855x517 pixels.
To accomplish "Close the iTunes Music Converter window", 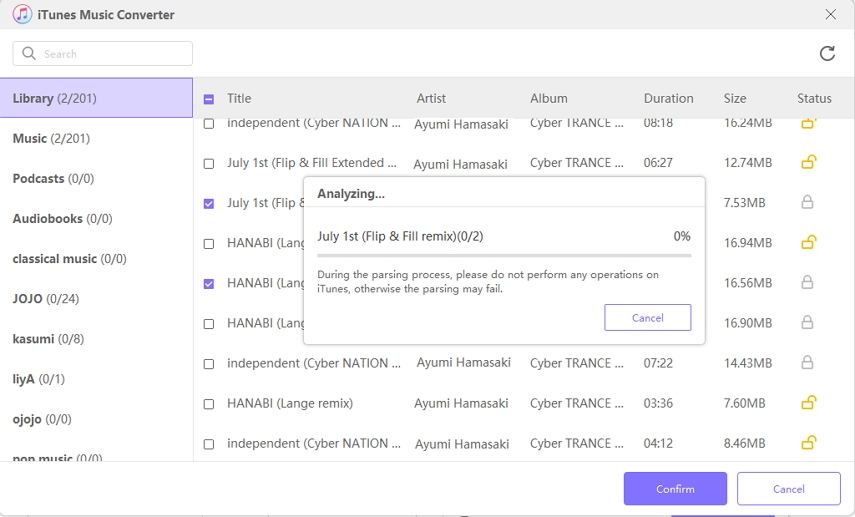I will pyautogui.click(x=830, y=14).
